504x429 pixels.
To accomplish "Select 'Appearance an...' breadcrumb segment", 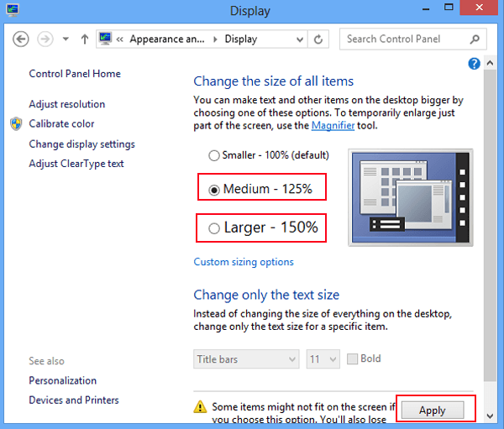I will [x=167, y=39].
